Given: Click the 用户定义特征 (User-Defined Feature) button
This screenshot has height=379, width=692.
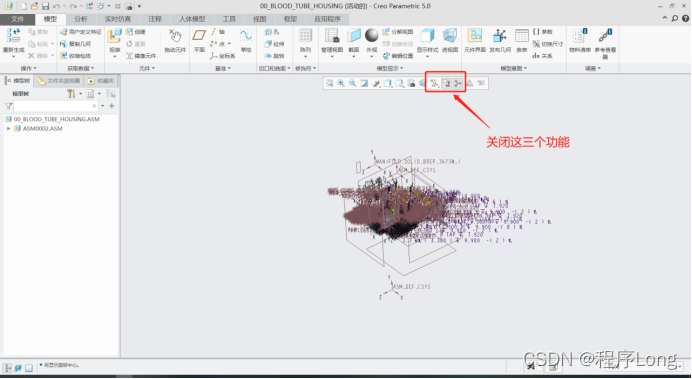Looking at the screenshot, I should click(81, 32).
